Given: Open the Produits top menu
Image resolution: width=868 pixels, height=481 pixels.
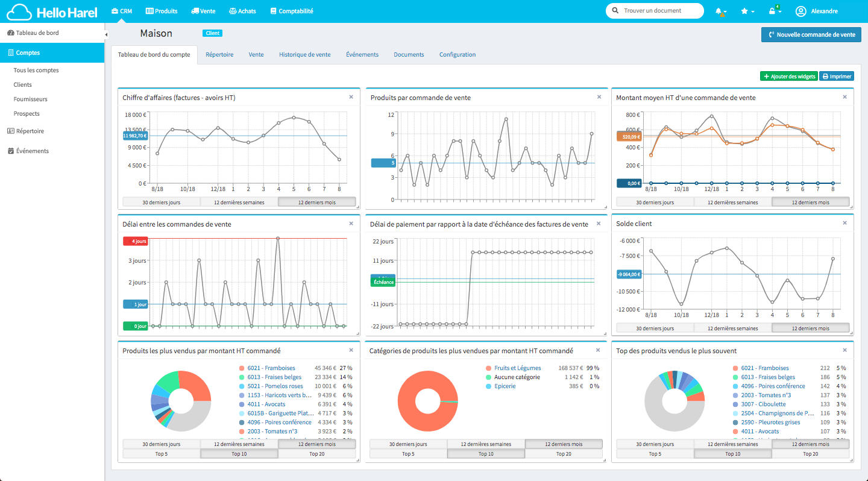Looking at the screenshot, I should (x=162, y=11).
